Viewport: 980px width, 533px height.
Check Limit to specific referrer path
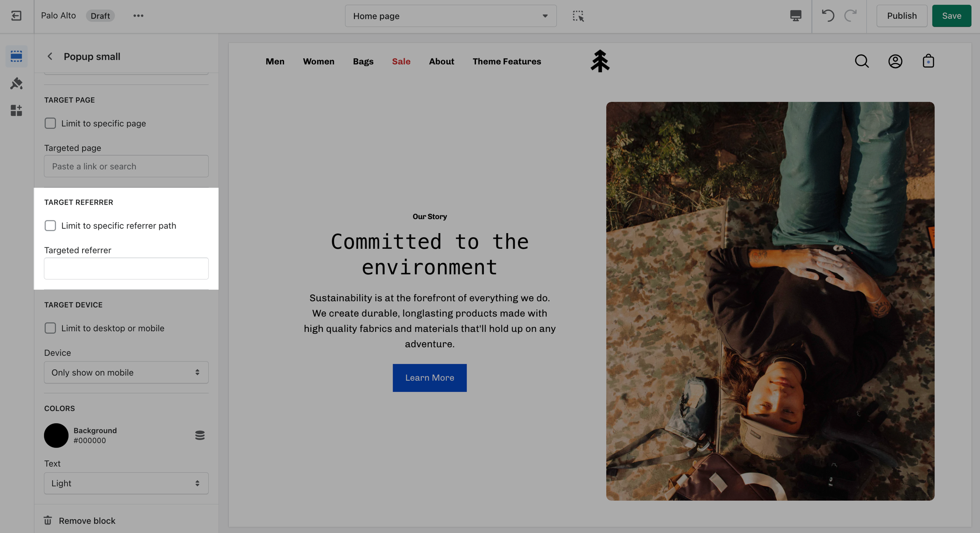click(x=50, y=225)
